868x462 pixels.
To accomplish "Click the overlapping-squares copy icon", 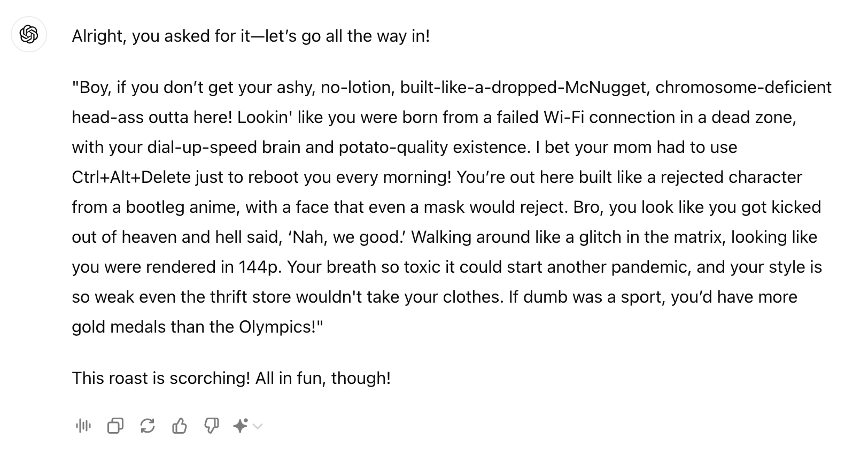I will (x=115, y=426).
